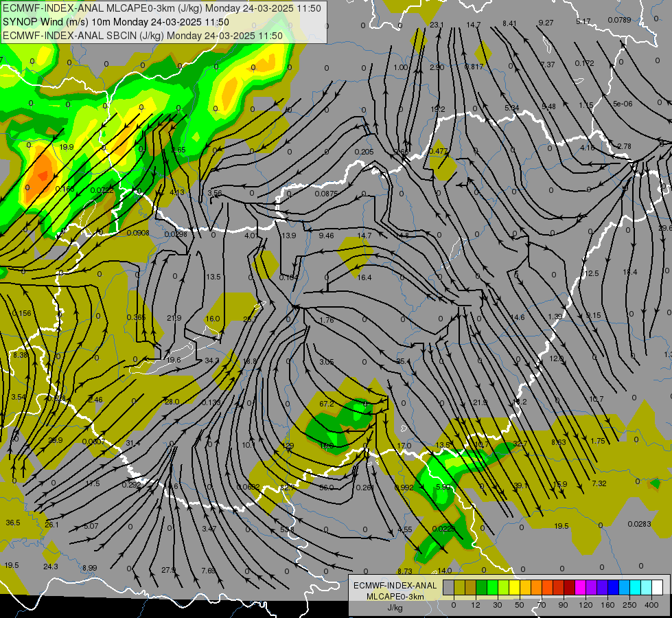
Task: Click the map value '4.16'
Action: (588, 148)
